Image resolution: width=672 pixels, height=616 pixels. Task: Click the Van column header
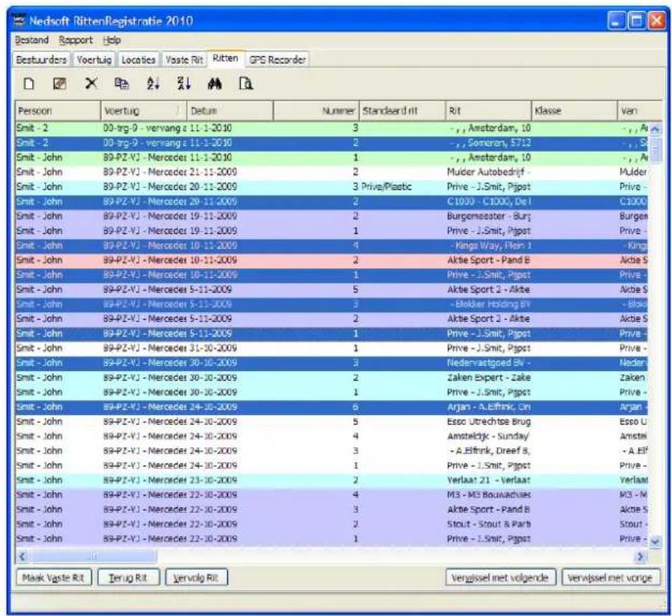tap(640, 111)
